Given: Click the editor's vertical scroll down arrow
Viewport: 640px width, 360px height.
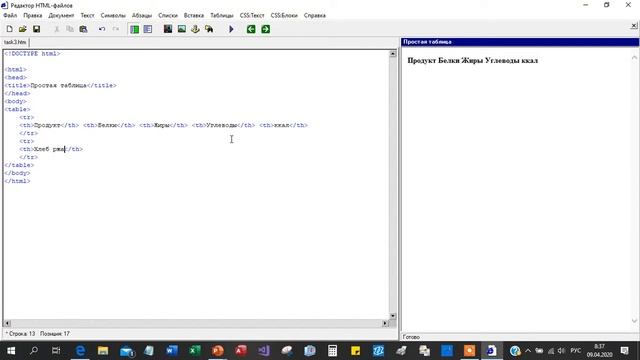Looking at the screenshot, I should pos(393,316).
